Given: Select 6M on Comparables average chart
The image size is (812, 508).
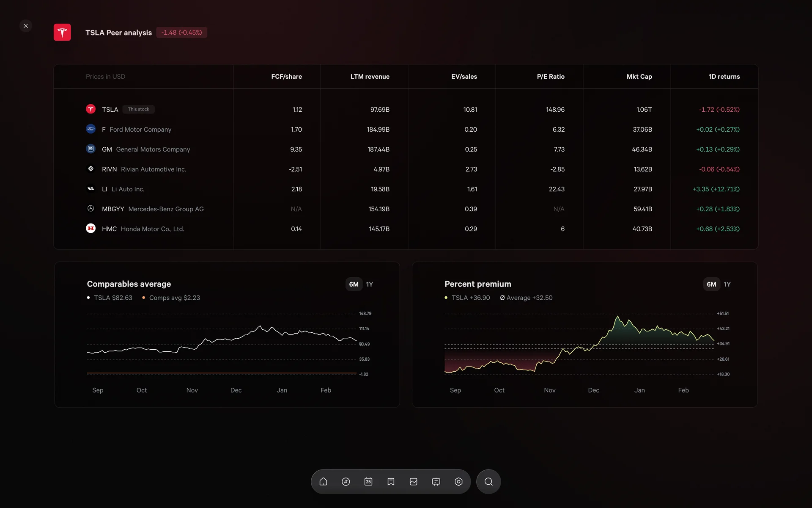Looking at the screenshot, I should point(354,284).
